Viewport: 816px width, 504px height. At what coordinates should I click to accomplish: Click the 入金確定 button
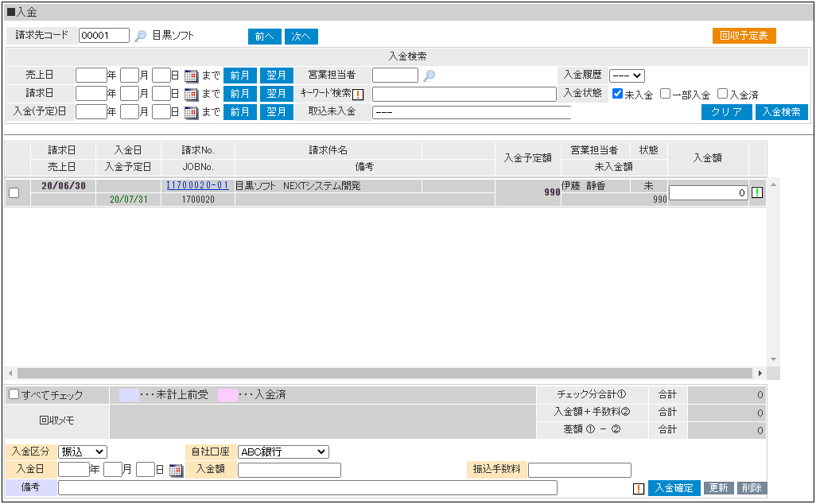674,488
